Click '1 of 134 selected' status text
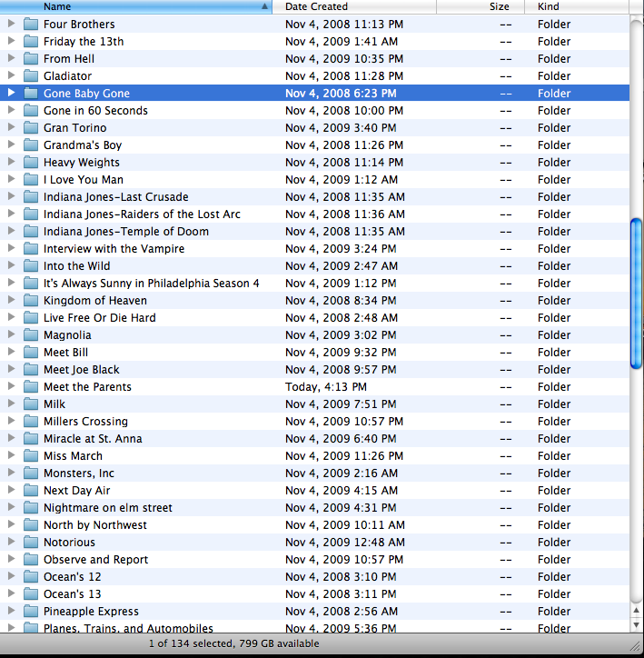 click(192, 643)
